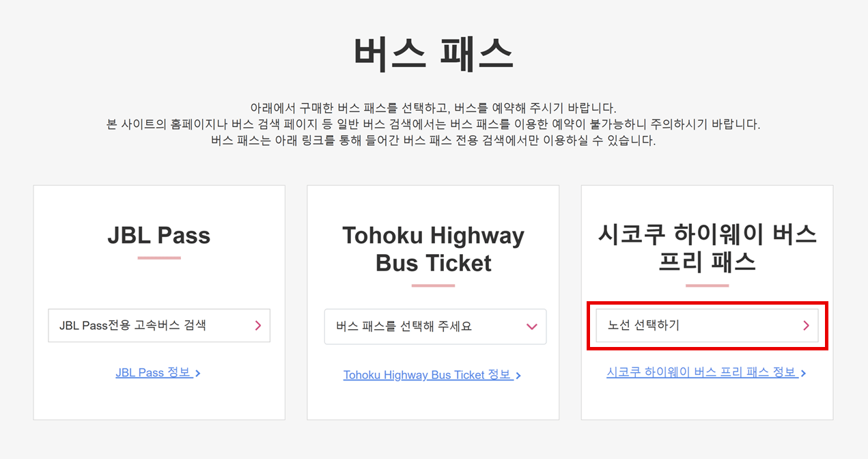Click the pink underline below 시코쿠 heading
Viewport: 868px width, 459px height.
(707, 286)
